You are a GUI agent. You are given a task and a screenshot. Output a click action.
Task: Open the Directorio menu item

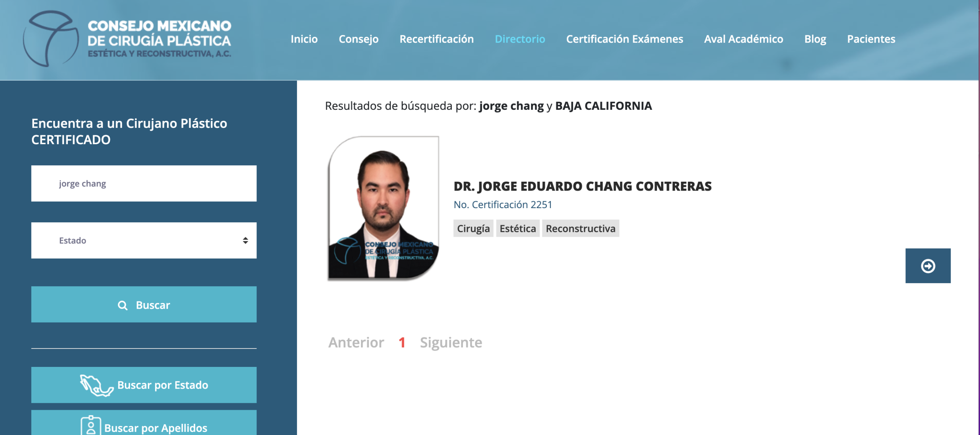(520, 39)
